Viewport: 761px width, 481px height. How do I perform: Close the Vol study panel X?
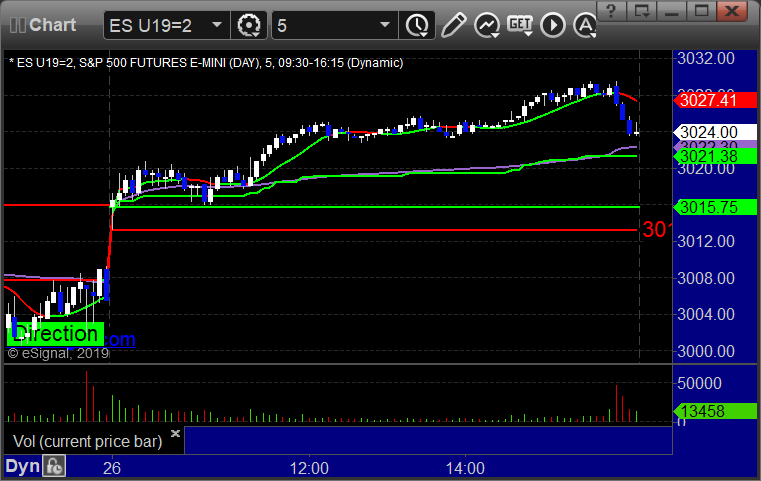175,433
